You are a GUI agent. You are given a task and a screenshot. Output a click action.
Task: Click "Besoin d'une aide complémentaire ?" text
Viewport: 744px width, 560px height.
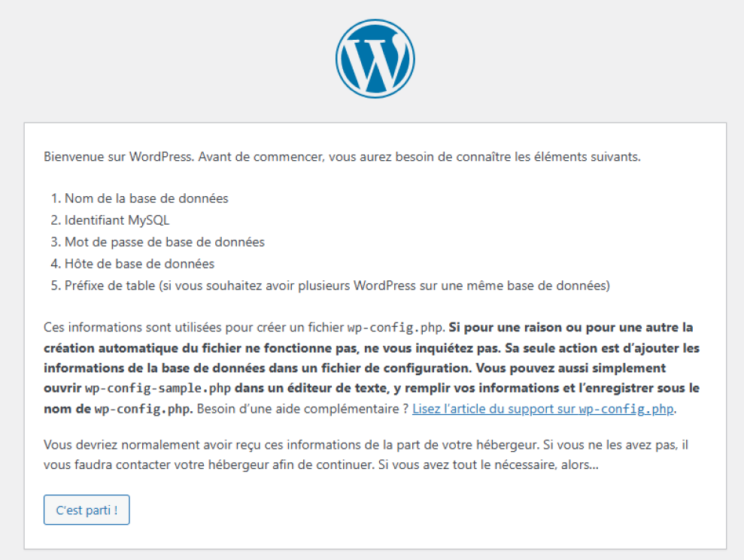[302, 409]
